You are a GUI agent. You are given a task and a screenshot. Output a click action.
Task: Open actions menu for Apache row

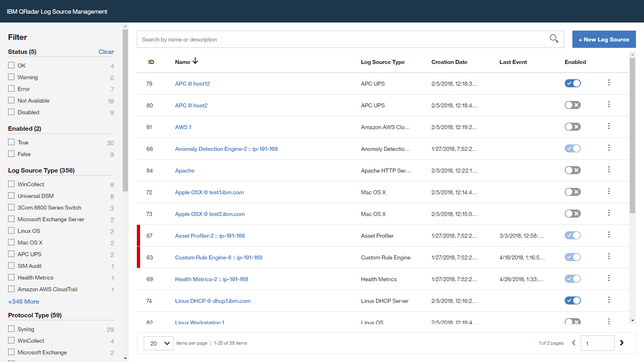[x=609, y=169]
